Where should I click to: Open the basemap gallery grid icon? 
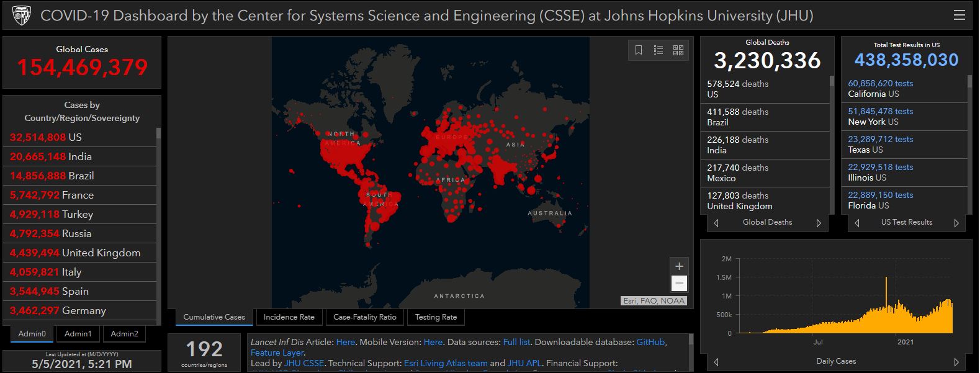[x=678, y=50]
